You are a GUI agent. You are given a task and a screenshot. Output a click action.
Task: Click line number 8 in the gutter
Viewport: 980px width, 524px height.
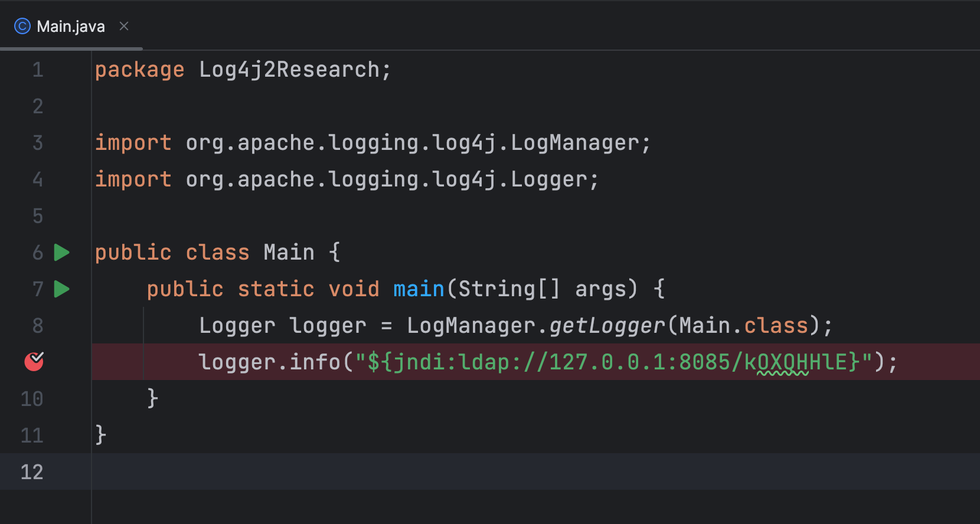click(x=38, y=326)
